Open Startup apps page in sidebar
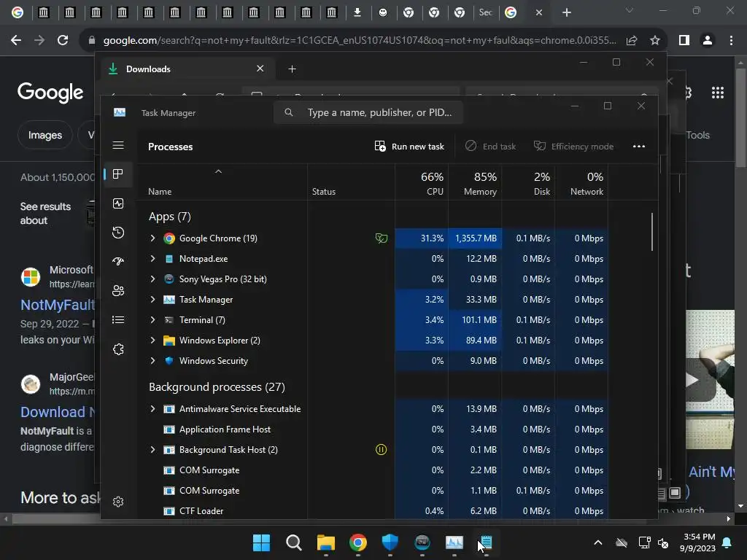 118,261
